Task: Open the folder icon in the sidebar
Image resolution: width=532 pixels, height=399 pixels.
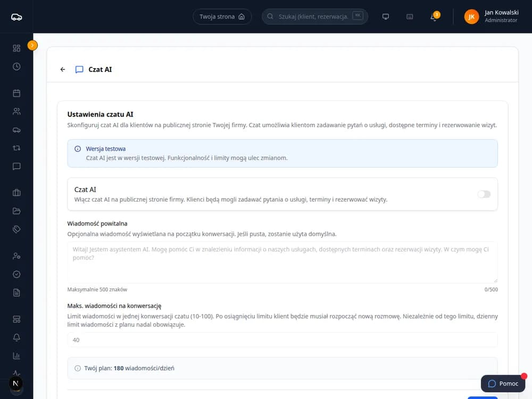Action: click(x=16, y=211)
